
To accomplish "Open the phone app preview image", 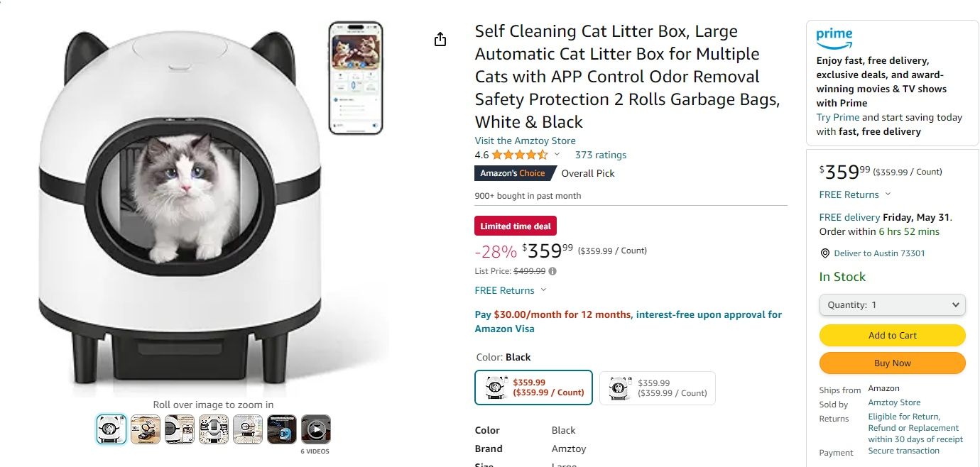I will click(356, 78).
